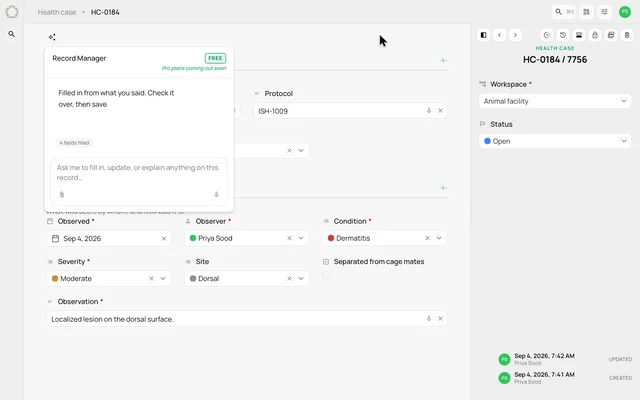Viewport: 640px width, 400px height.
Task: Click the lock icon in record toolbar
Action: click(x=595, y=35)
